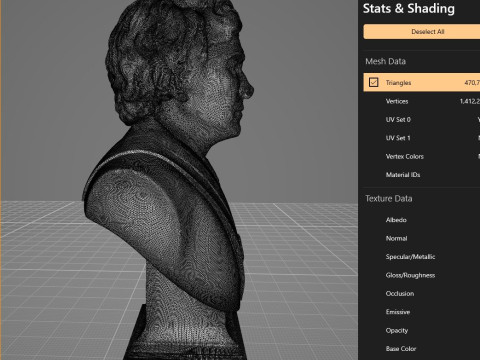Click the Deselect All button
Screen dimensions: 480x360
[x=422, y=31]
